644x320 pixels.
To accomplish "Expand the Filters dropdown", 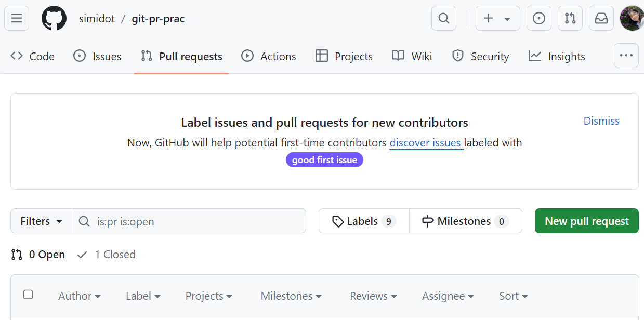I will coord(42,221).
